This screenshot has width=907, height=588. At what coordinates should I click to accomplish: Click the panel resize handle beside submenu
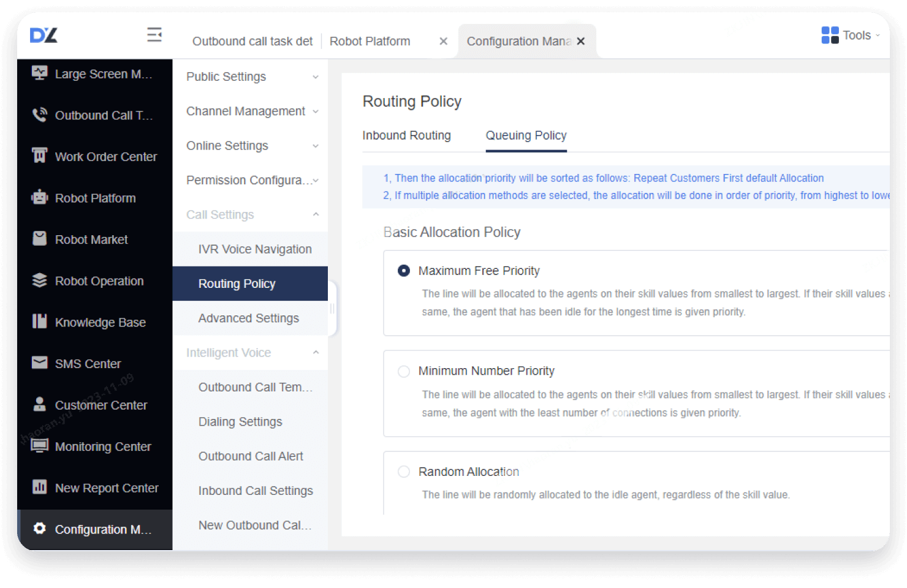tap(332, 309)
